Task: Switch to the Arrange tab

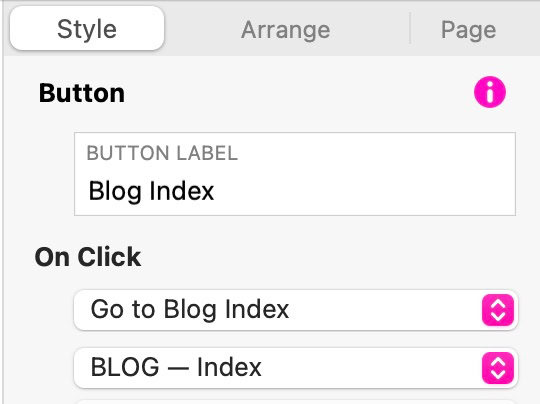Action: click(x=285, y=30)
